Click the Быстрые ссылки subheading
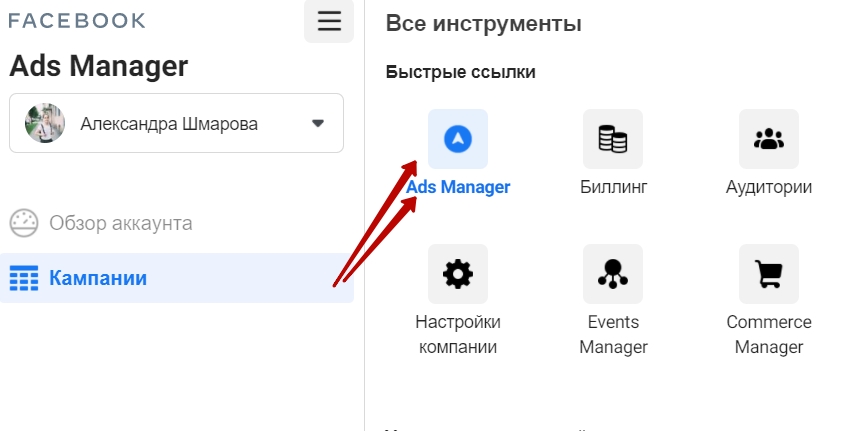 point(460,72)
